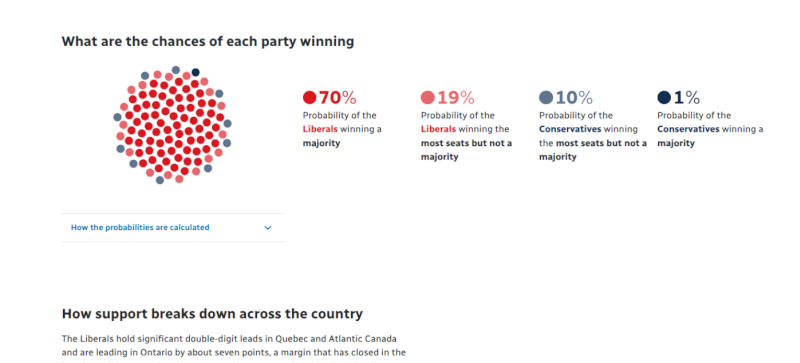800x363 pixels.
Task: Click the dark navy dot beside 1%
Action: 664,98
